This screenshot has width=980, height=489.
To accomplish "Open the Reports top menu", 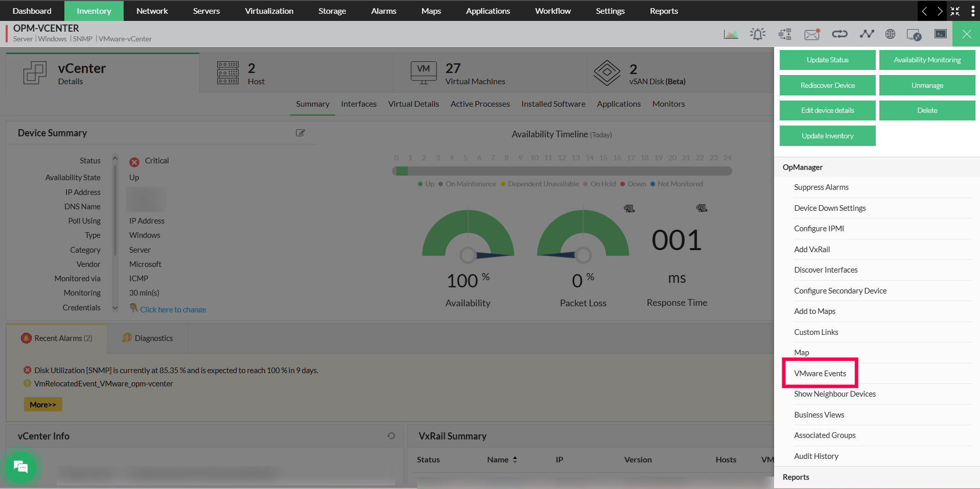I will [664, 11].
